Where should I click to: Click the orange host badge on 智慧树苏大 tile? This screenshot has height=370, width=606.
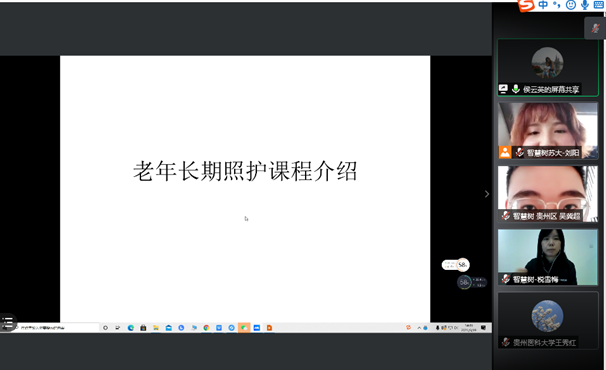(x=505, y=152)
